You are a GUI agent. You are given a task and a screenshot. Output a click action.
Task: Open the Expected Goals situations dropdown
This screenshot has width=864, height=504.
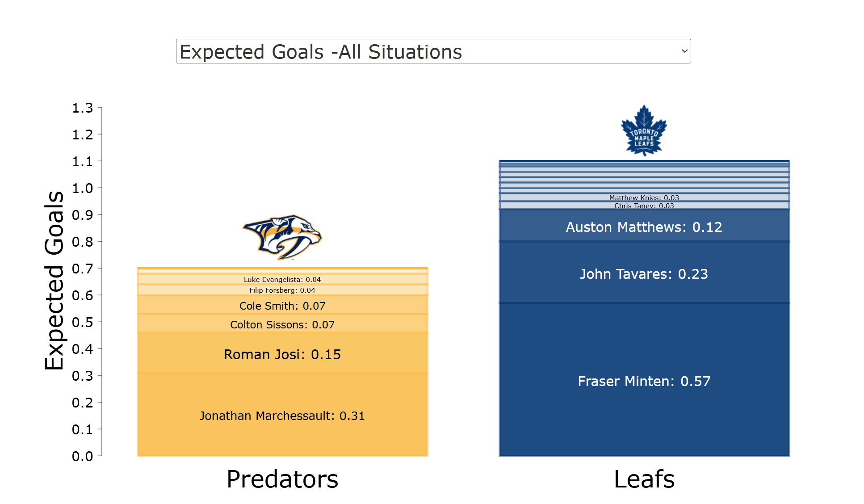tap(432, 51)
